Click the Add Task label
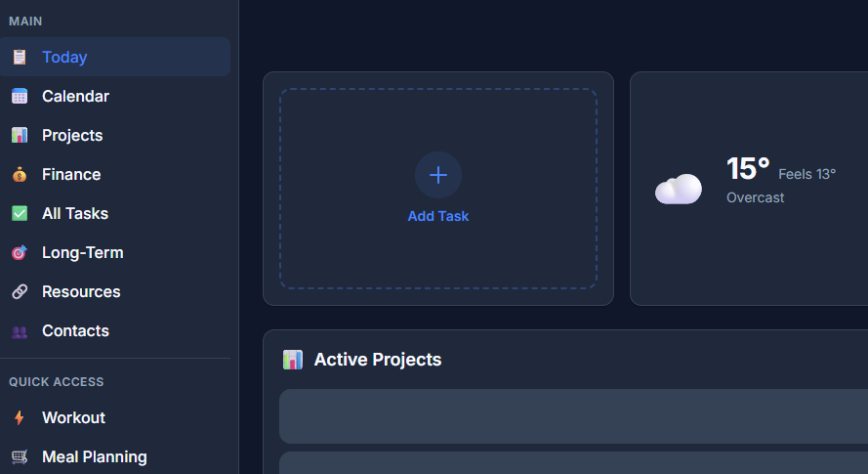The width and height of the screenshot is (868, 474). (437, 216)
